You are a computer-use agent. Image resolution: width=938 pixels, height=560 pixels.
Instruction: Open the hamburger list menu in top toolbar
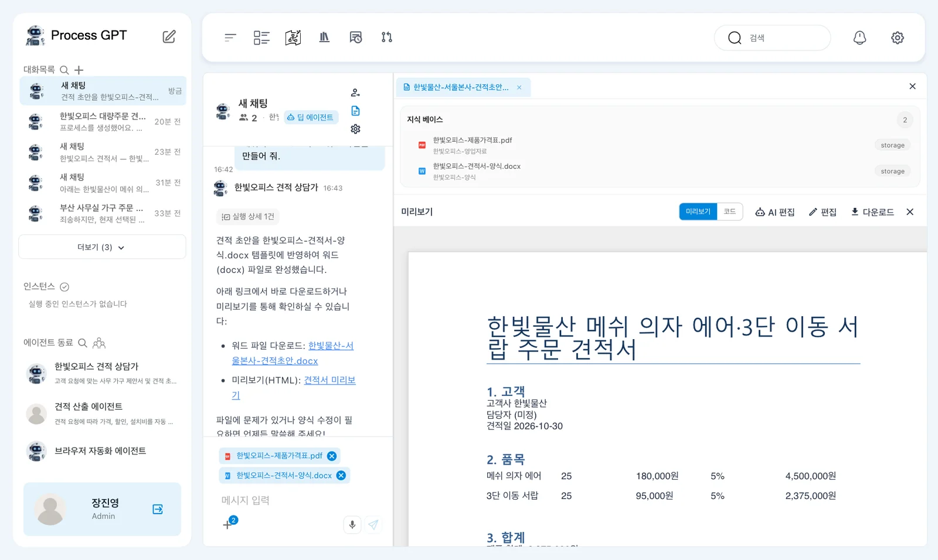tap(230, 37)
